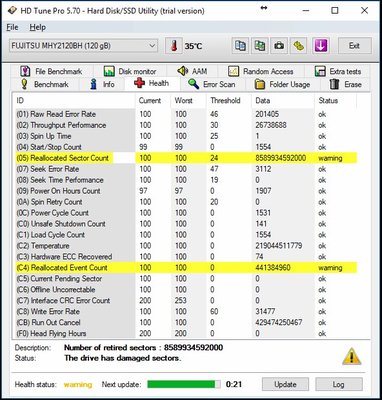Open the drive selection dropdown
This screenshot has height=400, width=382.
tap(83, 46)
